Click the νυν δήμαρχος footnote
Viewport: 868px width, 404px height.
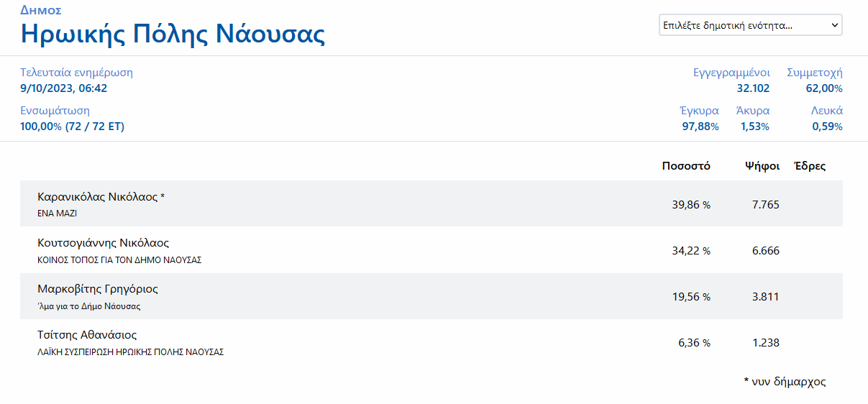(x=785, y=382)
